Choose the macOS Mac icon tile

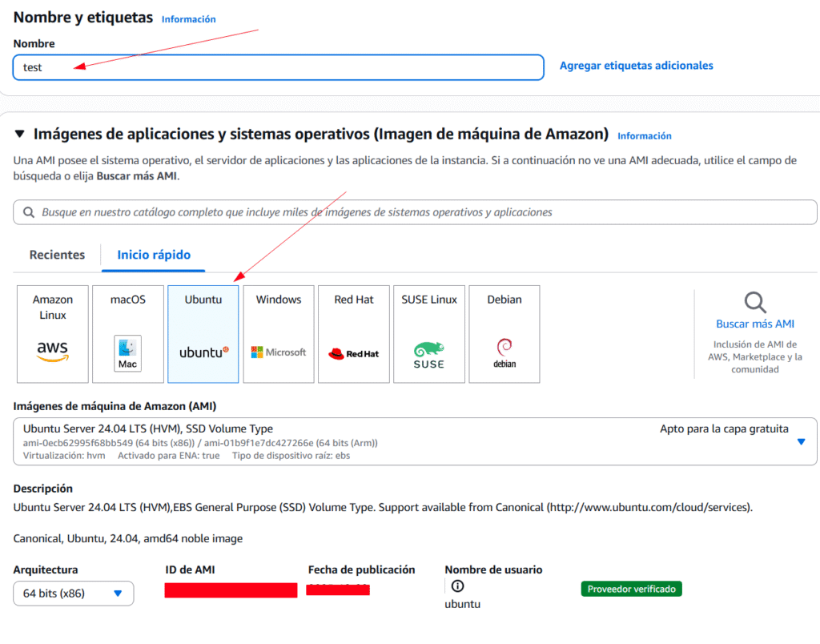tap(128, 334)
